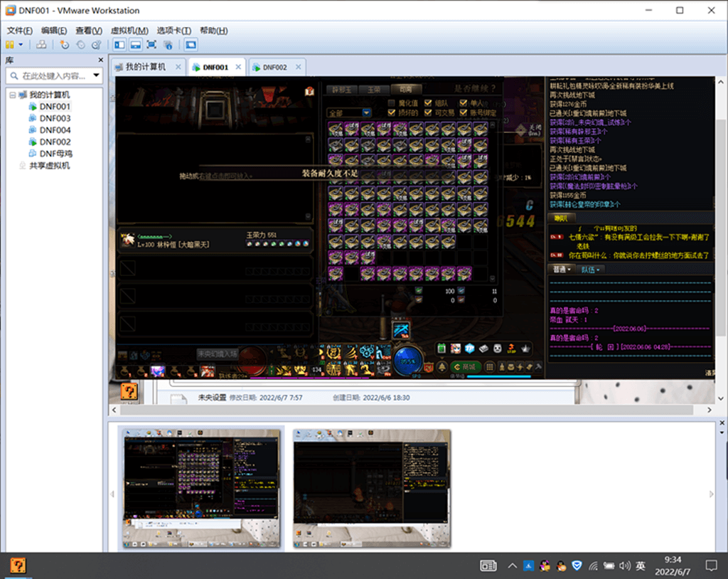Click the library search input field
The height and width of the screenshot is (579, 728).
tap(53, 75)
